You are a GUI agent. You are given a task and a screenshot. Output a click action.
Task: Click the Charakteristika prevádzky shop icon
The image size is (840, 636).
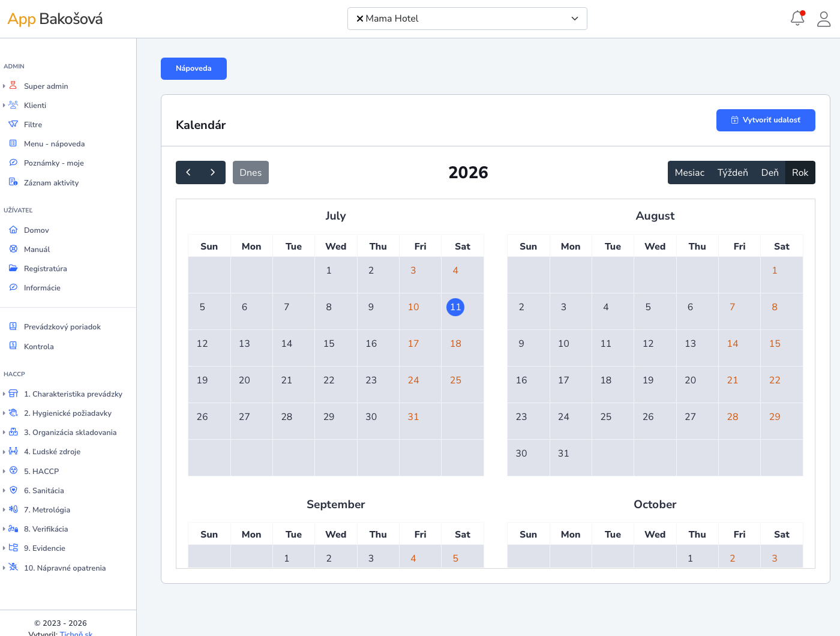(x=13, y=394)
